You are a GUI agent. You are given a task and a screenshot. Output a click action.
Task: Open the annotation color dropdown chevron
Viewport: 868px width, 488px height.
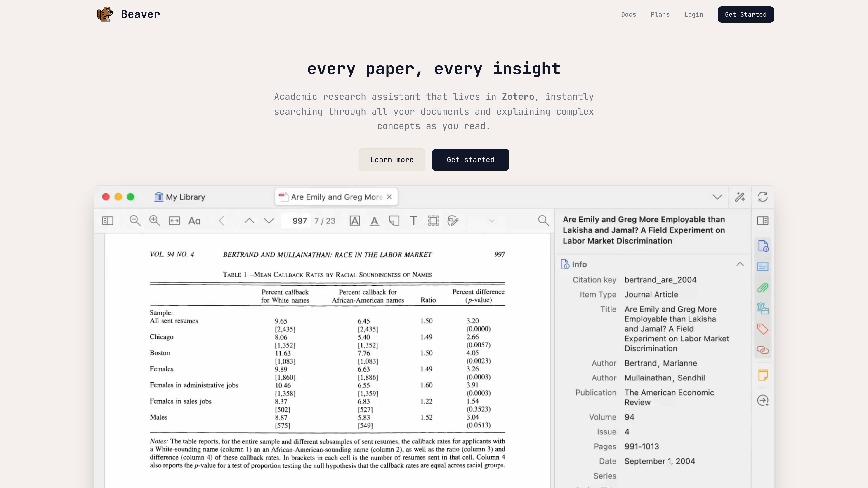point(492,221)
